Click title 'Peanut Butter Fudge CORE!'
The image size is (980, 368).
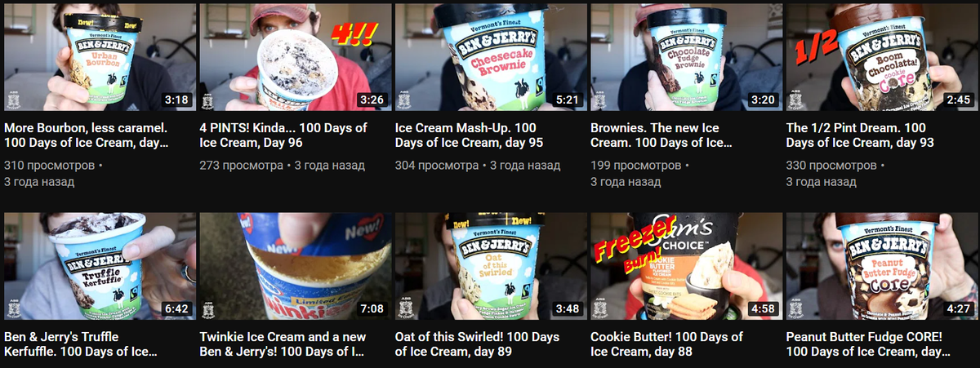coord(869,344)
